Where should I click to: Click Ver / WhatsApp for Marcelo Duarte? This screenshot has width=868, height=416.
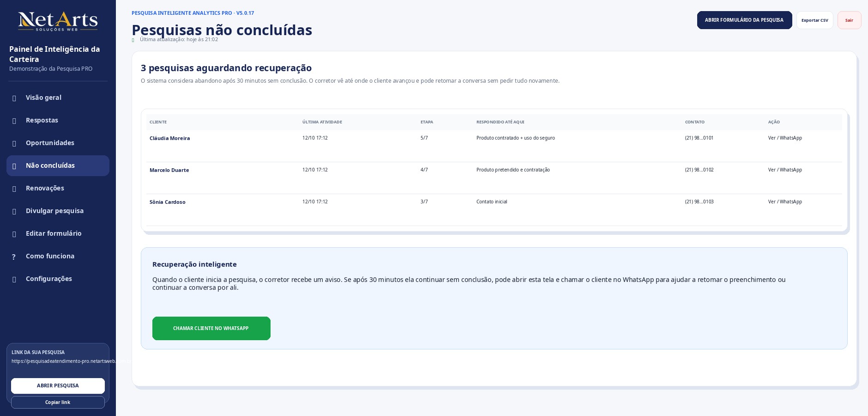[785, 170]
